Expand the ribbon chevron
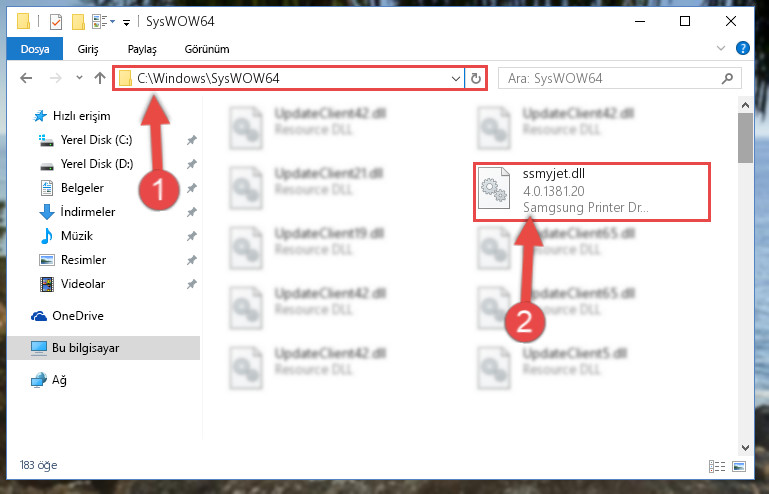Viewport: 769px width, 494px height. coord(721,48)
